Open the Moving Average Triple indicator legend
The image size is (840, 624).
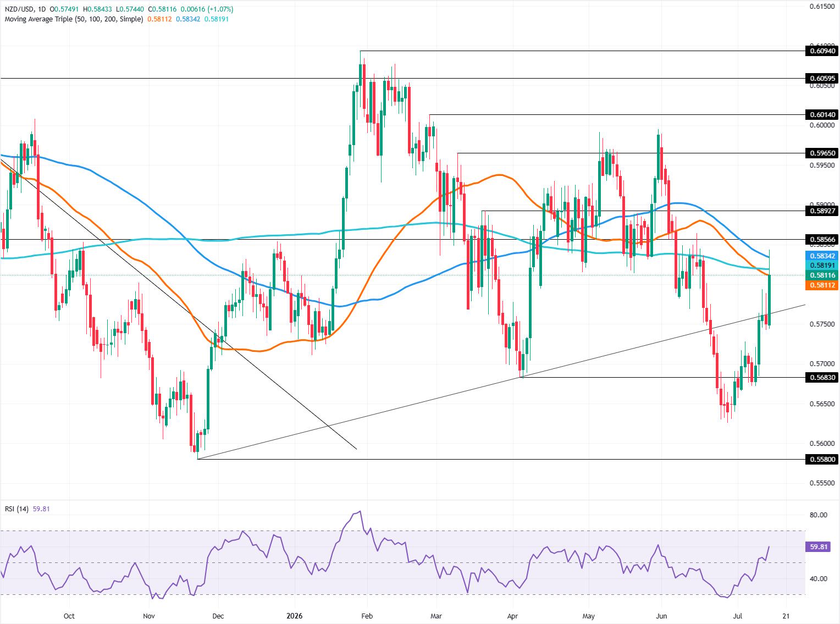[74, 19]
